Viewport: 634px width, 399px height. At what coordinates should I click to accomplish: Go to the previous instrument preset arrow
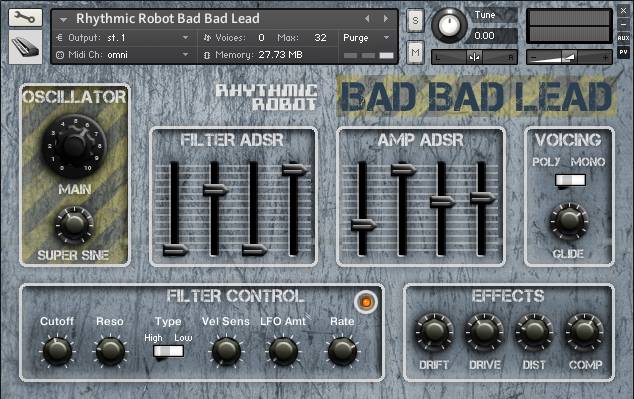[x=367, y=19]
